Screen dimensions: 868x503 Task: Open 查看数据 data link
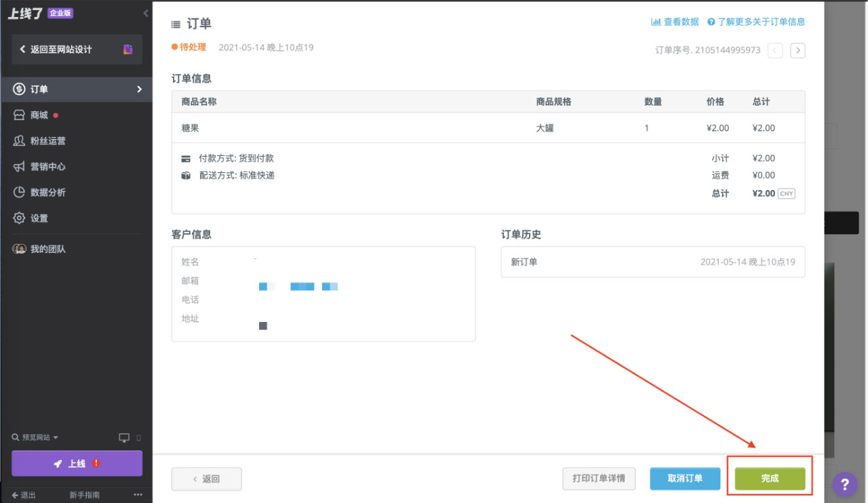(675, 21)
